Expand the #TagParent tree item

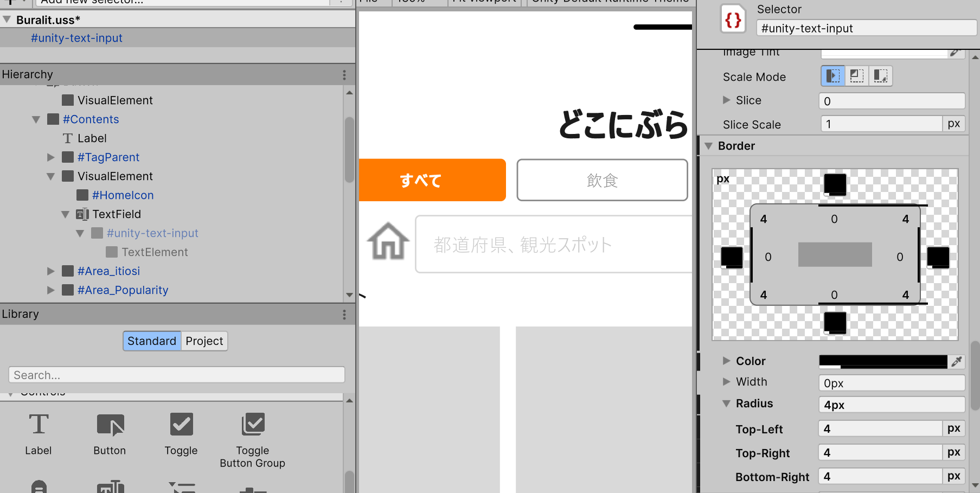click(51, 157)
